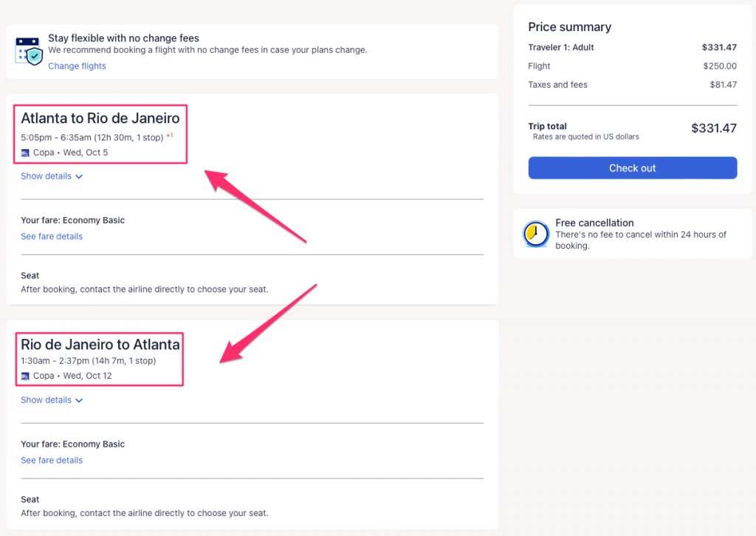Select the Atlanta to Rio de Janeiro heading
Screen dimensions: 756x536
(x=100, y=118)
